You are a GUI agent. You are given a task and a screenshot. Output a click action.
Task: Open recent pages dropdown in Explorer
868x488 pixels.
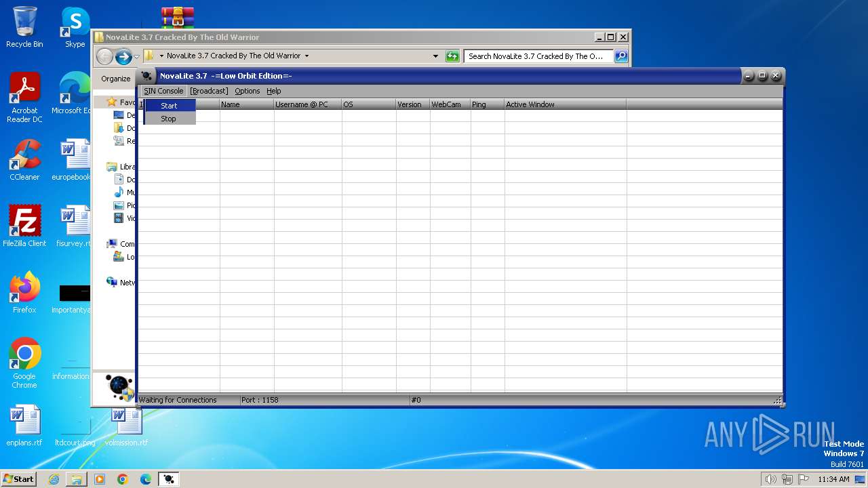point(136,56)
